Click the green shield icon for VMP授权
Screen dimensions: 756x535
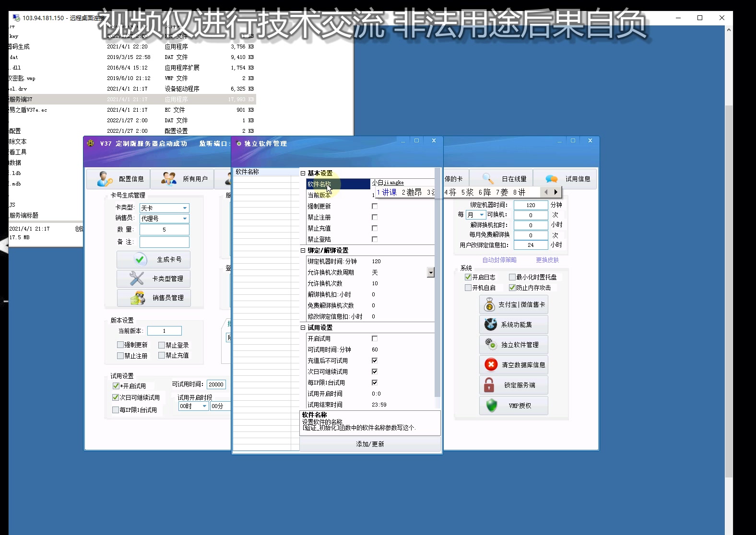(x=492, y=405)
